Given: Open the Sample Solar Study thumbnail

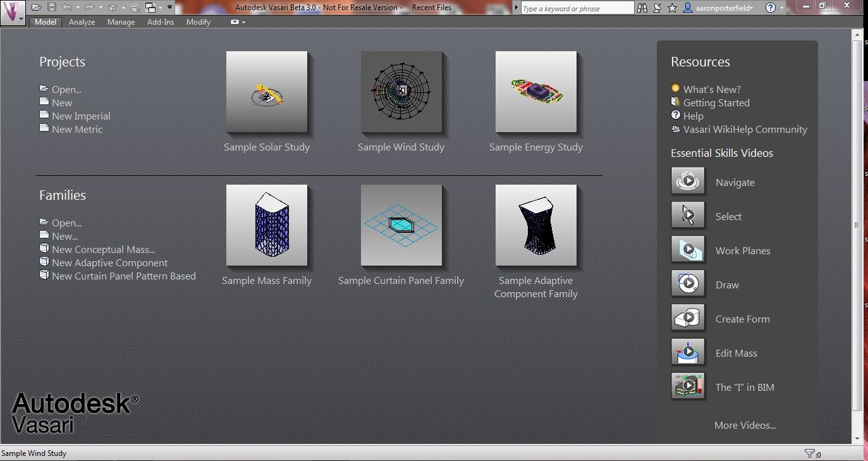Looking at the screenshot, I should coord(267,92).
